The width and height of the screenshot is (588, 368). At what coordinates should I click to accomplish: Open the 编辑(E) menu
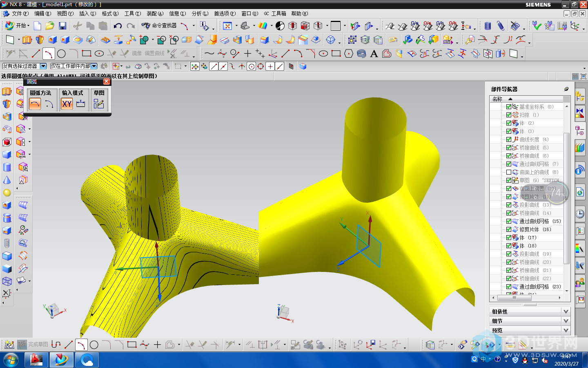(x=43, y=13)
